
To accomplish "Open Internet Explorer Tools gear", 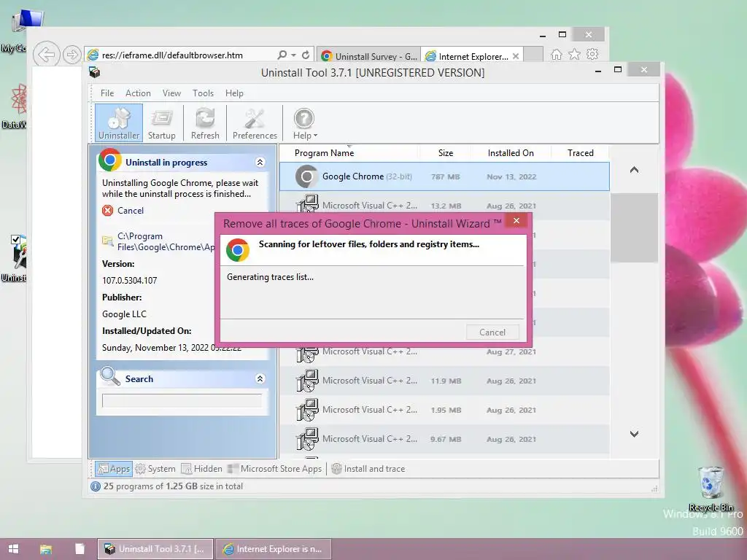I will pos(592,54).
